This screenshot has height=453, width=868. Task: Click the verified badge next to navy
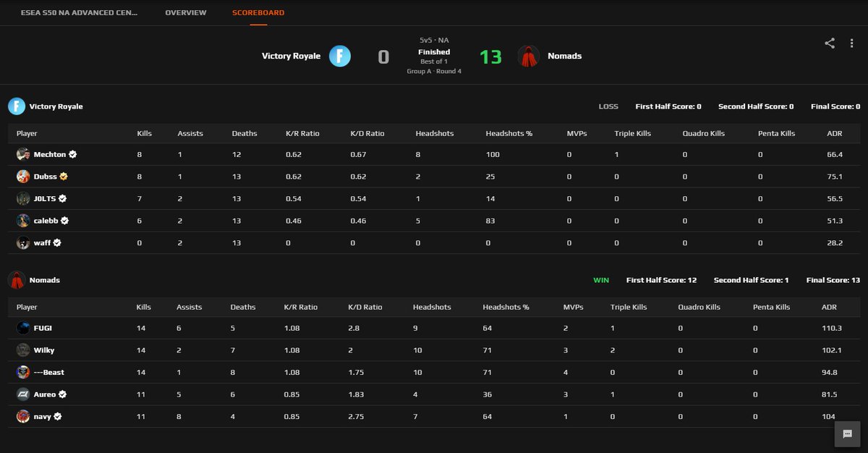(x=58, y=416)
